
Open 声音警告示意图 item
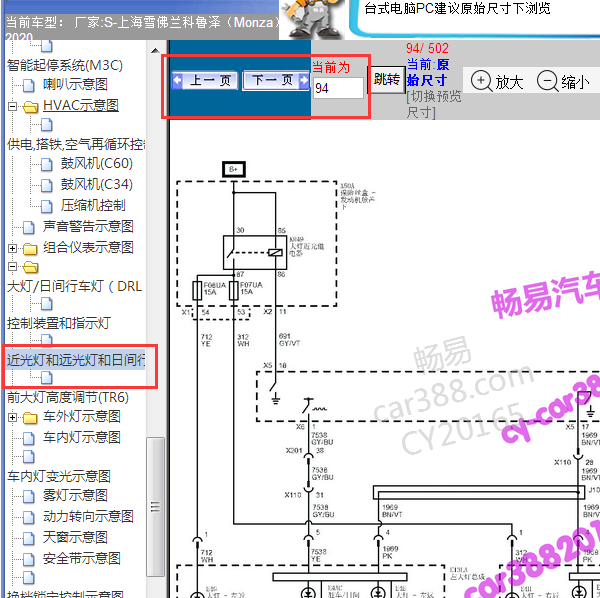tap(88, 226)
